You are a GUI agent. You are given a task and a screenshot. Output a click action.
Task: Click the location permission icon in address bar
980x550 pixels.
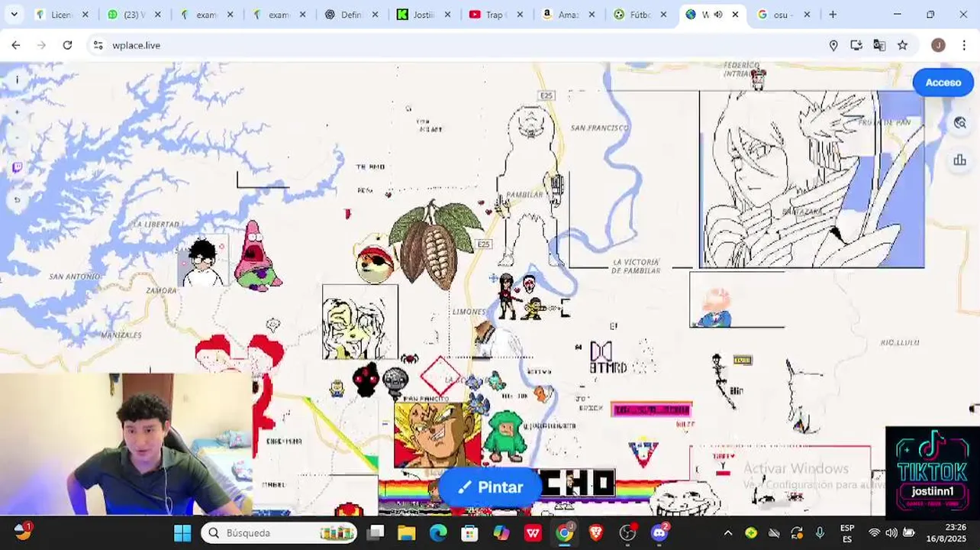pos(833,45)
